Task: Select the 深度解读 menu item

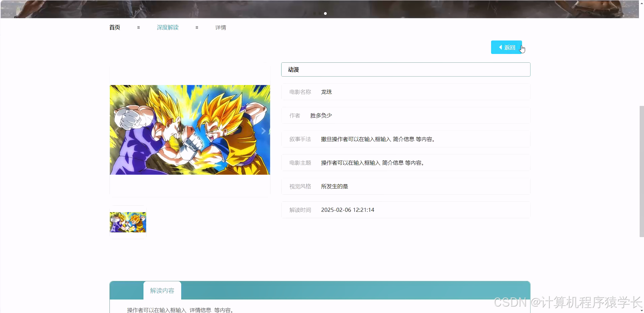Action: [x=168, y=27]
